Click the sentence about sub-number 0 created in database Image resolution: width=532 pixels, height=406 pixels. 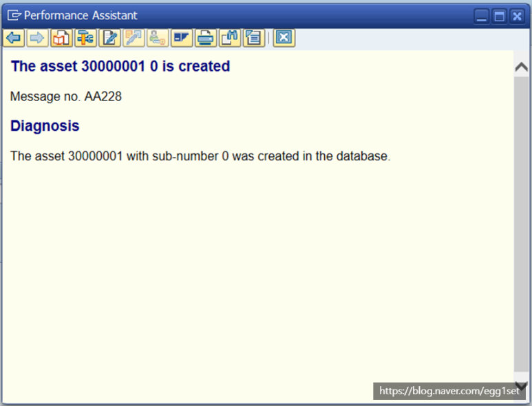[200, 156]
